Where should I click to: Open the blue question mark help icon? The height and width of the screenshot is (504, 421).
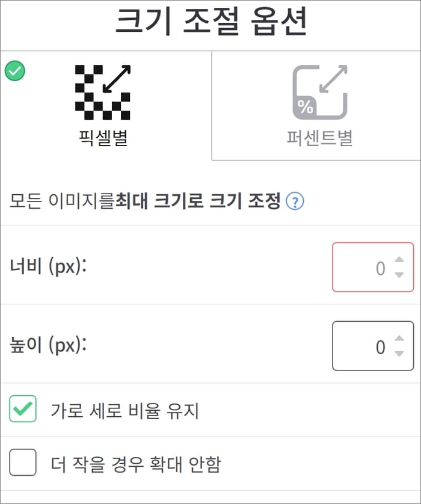[x=295, y=201]
